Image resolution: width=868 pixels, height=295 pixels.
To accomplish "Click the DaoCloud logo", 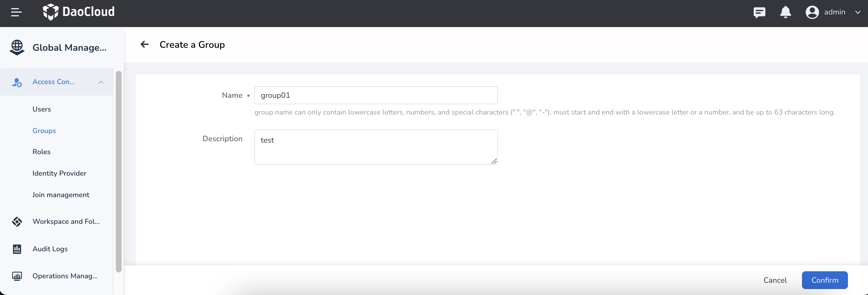I will (x=79, y=12).
